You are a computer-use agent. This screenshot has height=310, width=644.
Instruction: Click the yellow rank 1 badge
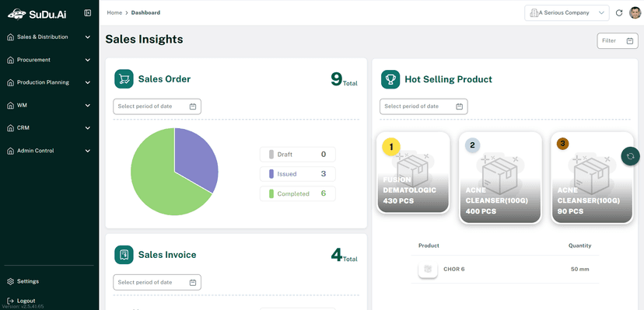pos(391,147)
